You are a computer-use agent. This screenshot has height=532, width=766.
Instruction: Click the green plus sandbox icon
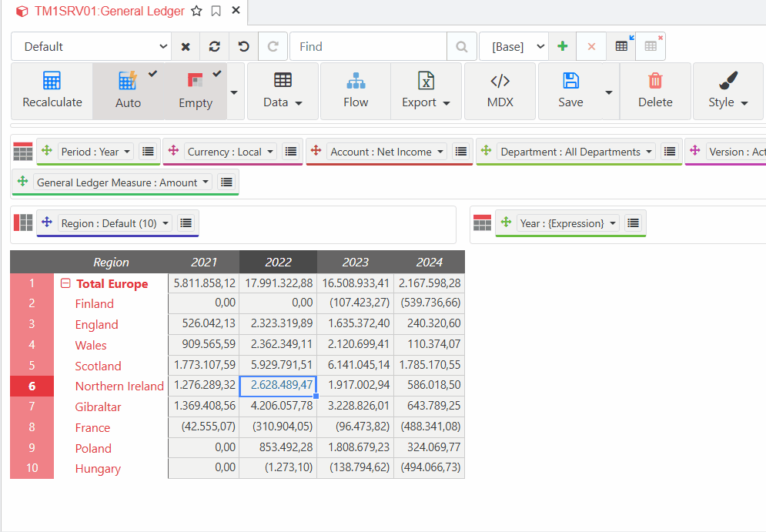(563, 46)
